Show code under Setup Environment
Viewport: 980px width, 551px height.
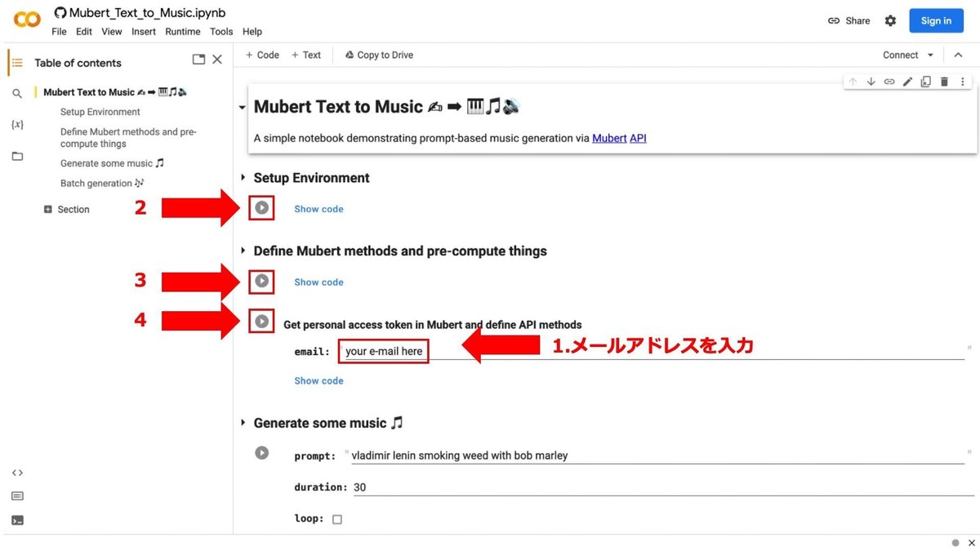point(318,209)
